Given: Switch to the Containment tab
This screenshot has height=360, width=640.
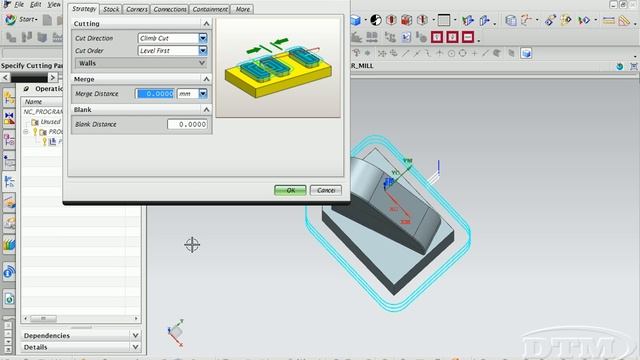Looking at the screenshot, I should point(210,9).
